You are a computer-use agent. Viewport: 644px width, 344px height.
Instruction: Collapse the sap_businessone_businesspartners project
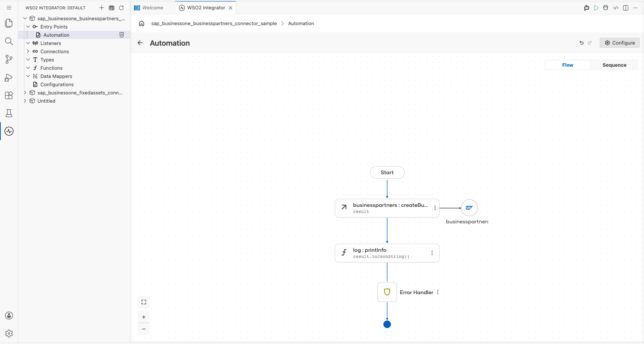tap(25, 18)
